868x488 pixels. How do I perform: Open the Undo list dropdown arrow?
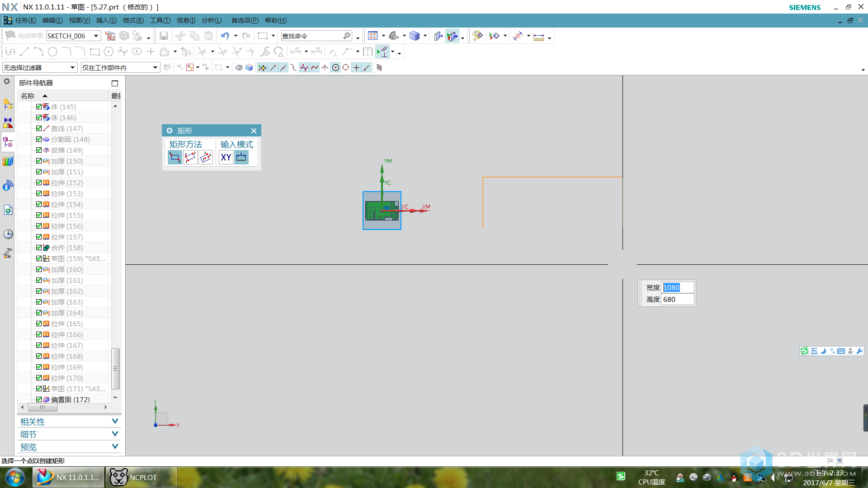click(236, 36)
